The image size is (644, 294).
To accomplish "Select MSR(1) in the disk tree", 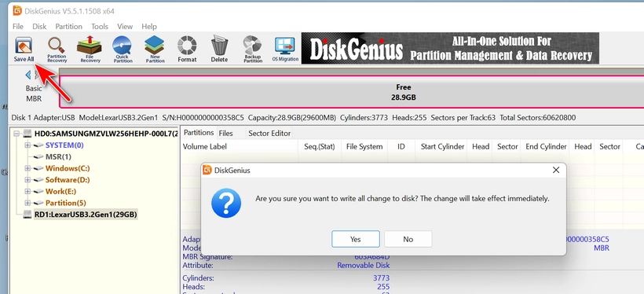I will pyautogui.click(x=58, y=156).
